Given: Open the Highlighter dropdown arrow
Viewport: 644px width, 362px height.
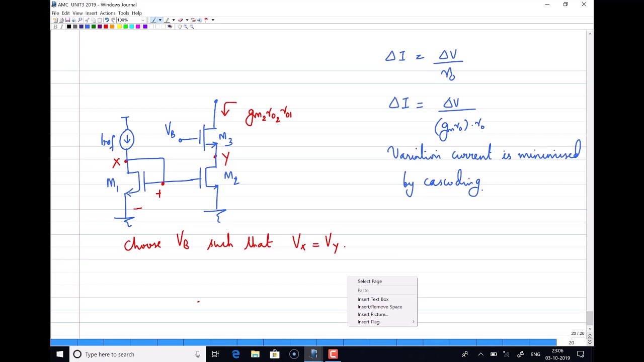Looking at the screenshot, I should click(x=174, y=20).
